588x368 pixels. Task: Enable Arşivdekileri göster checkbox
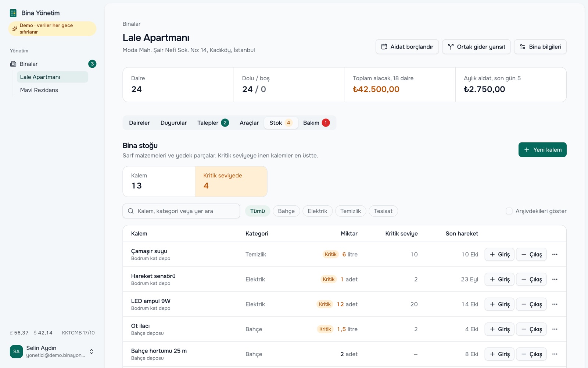(509, 211)
